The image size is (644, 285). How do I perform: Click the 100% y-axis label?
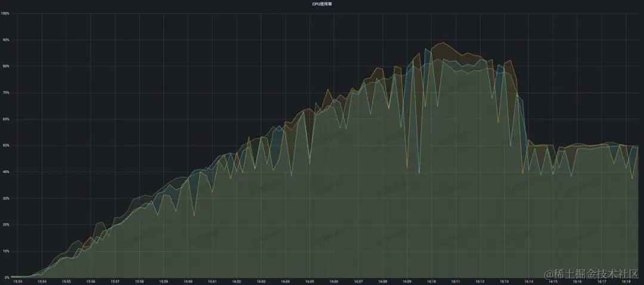[x=5, y=14]
